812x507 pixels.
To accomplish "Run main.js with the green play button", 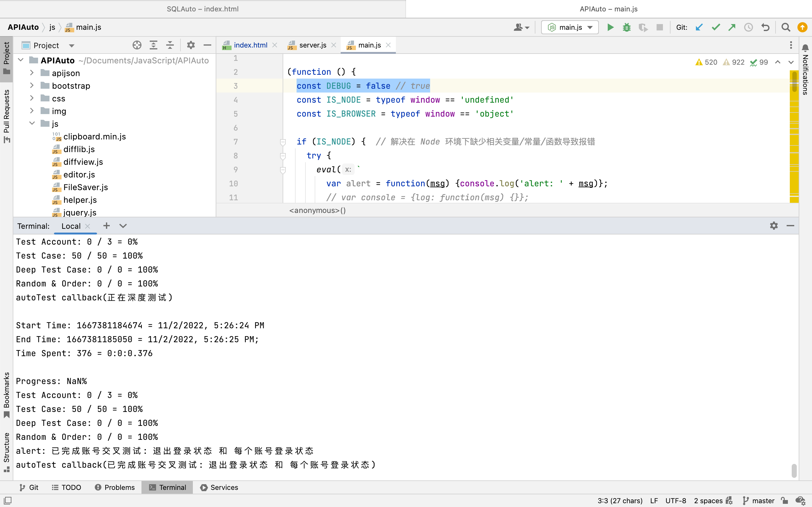I will (610, 27).
